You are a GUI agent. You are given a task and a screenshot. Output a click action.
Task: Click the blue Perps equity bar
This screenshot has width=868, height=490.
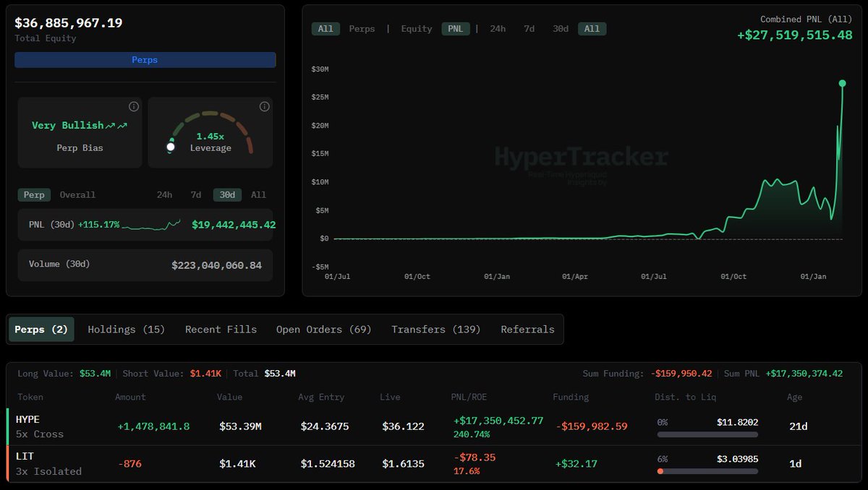tap(145, 60)
